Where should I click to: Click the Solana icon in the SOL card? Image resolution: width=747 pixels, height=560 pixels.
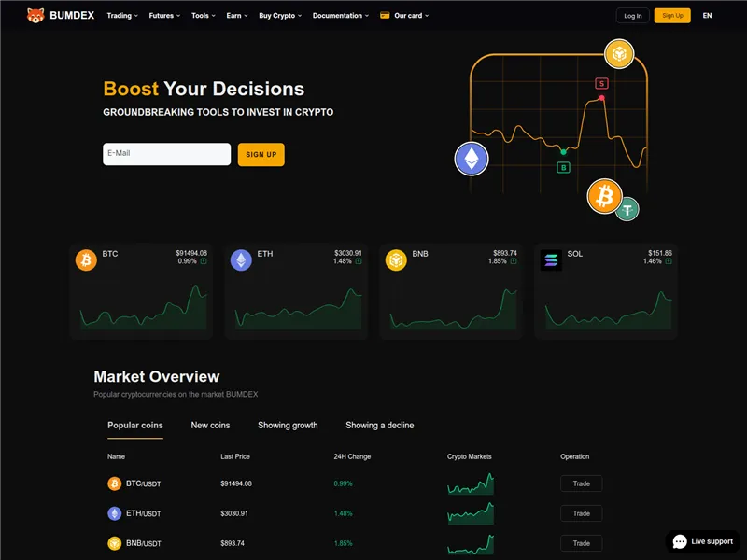[551, 260]
